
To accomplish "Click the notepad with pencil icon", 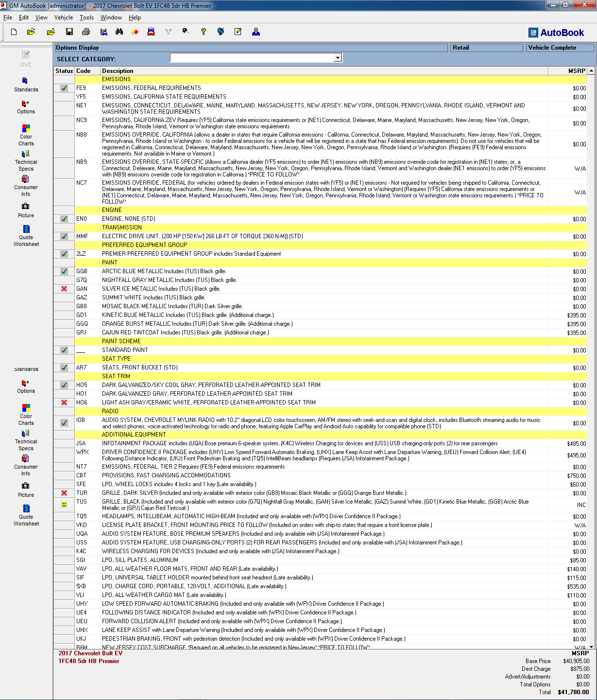I will pos(238,32).
